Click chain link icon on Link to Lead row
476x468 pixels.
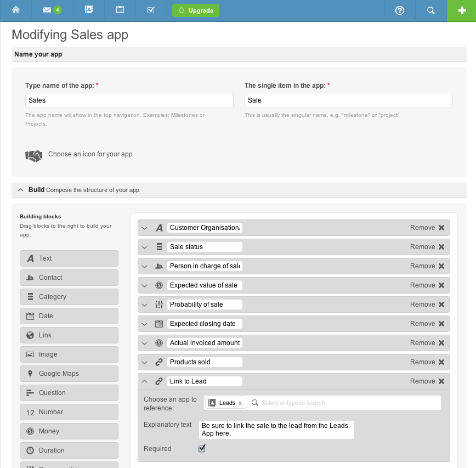click(x=159, y=381)
